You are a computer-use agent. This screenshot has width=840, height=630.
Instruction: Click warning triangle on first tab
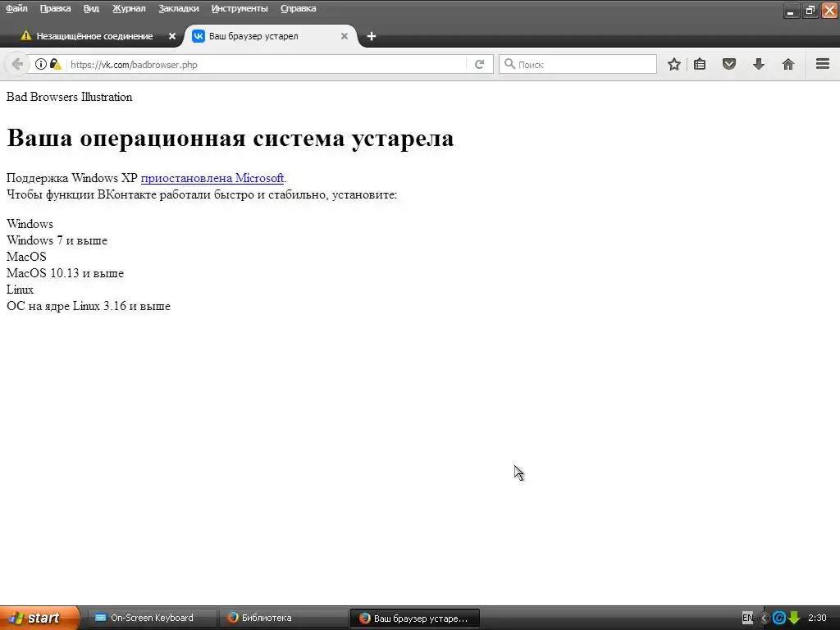tap(25, 35)
